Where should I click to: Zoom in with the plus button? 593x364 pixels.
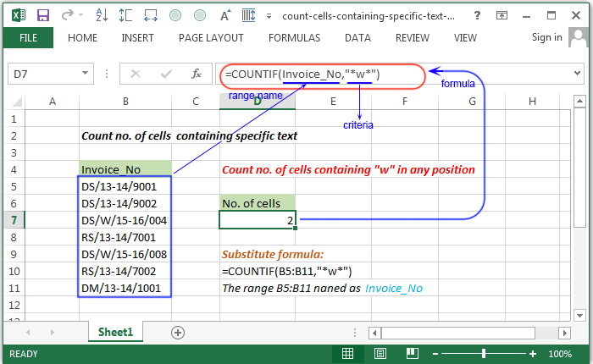coord(533,354)
